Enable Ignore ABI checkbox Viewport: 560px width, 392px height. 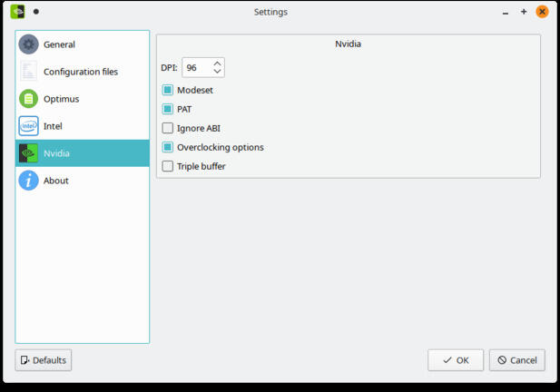168,128
